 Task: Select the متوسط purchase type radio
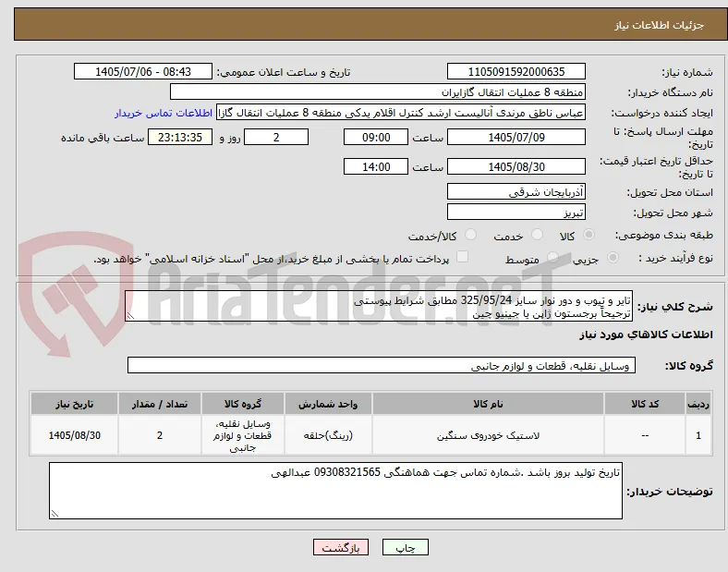[x=552, y=257]
